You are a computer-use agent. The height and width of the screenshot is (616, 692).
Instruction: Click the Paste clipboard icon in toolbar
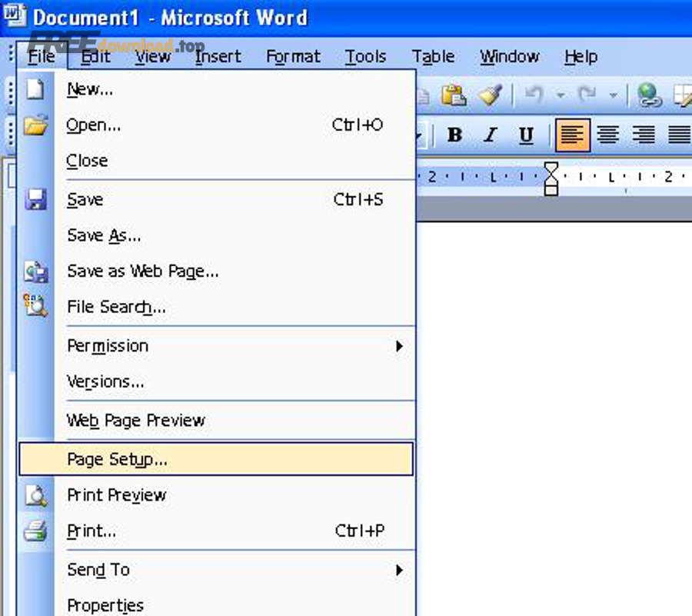point(454,95)
